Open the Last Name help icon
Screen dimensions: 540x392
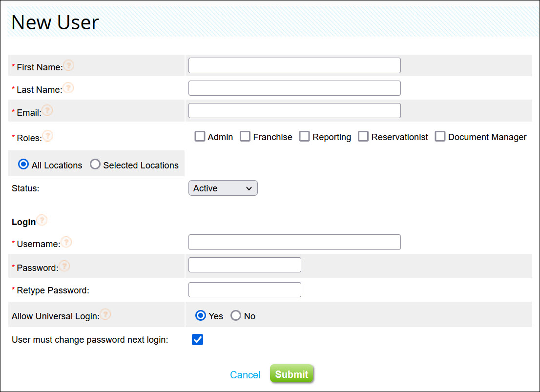(68, 88)
